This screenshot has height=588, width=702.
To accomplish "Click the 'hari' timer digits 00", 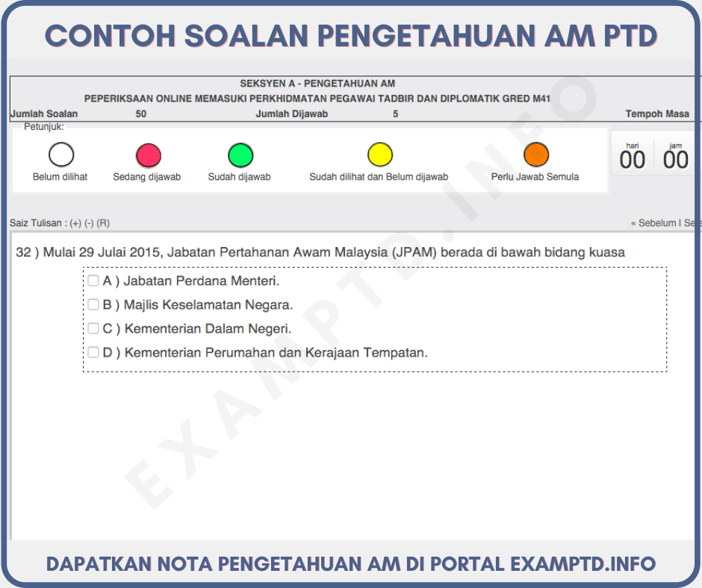I will [632, 160].
